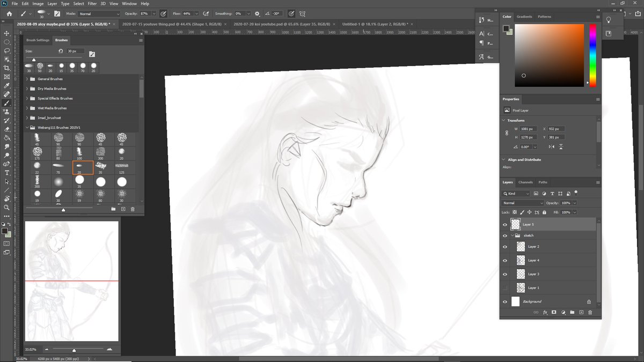Image resolution: width=644 pixels, height=362 pixels.
Task: Select the Lasso tool
Action: [x=7, y=50]
